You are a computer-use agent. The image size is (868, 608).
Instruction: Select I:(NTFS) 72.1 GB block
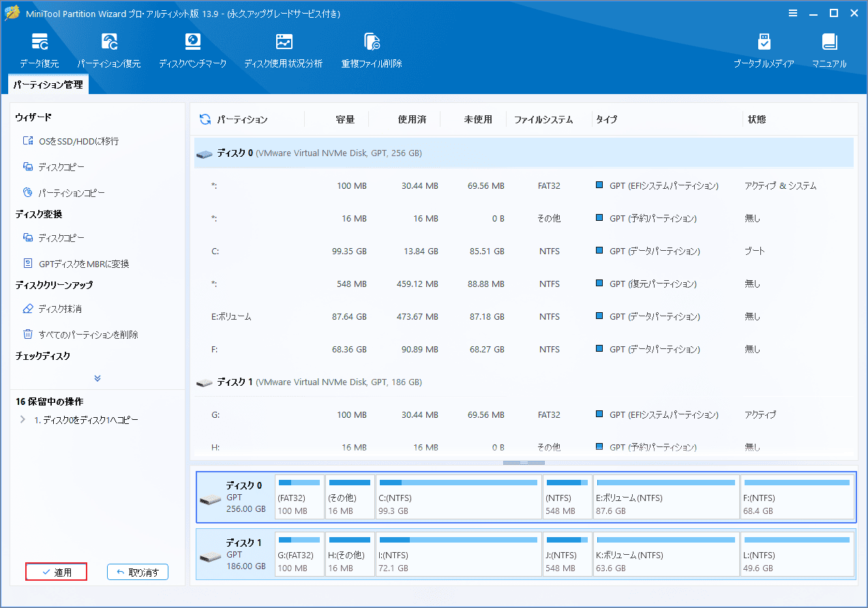point(458,554)
